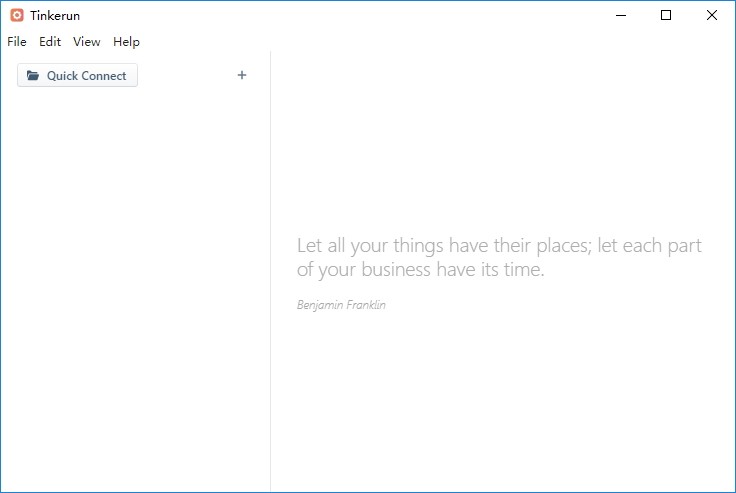Close the Tinkerun window
736x493 pixels.
[712, 15]
